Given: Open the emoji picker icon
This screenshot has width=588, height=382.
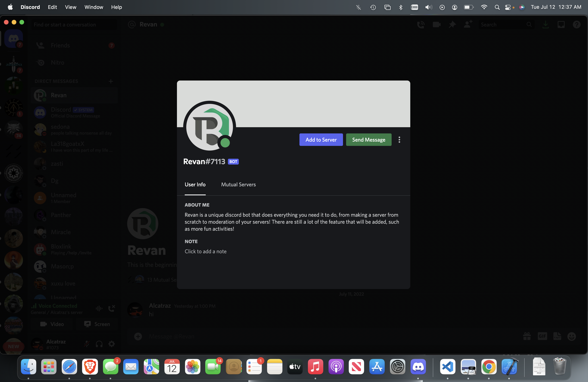Looking at the screenshot, I should (x=571, y=336).
